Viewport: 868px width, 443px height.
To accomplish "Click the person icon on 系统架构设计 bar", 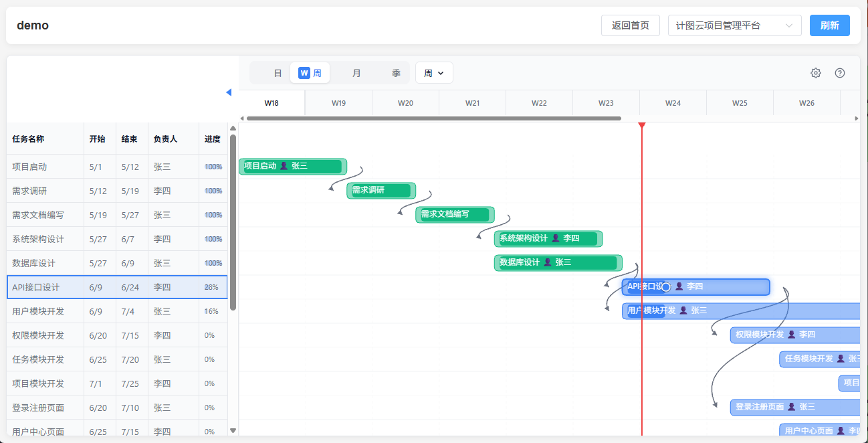I will click(x=555, y=238).
